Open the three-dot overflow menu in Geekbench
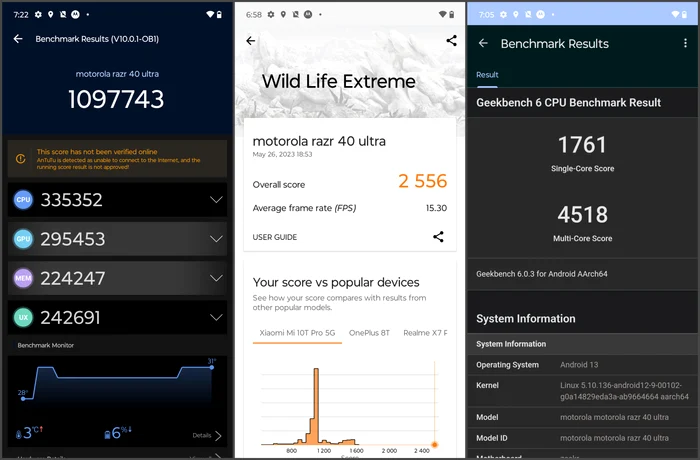 click(685, 43)
